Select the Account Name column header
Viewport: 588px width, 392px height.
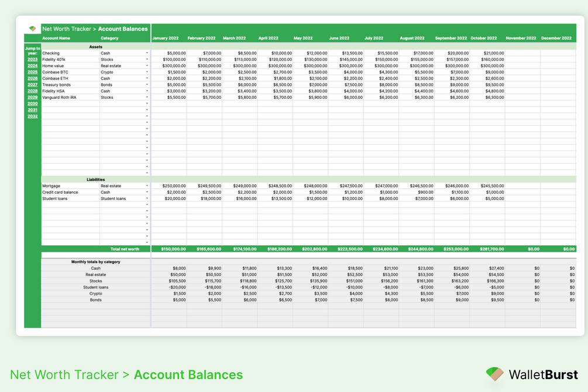coord(56,38)
